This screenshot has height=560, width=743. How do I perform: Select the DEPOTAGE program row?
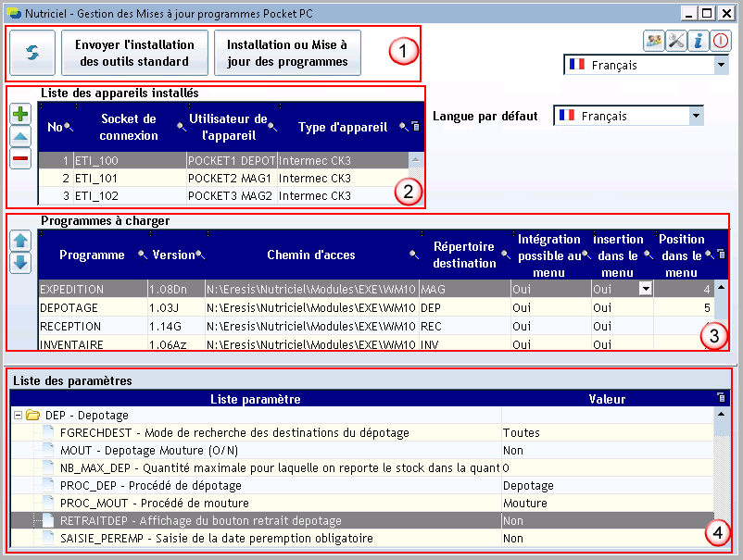click(x=376, y=307)
